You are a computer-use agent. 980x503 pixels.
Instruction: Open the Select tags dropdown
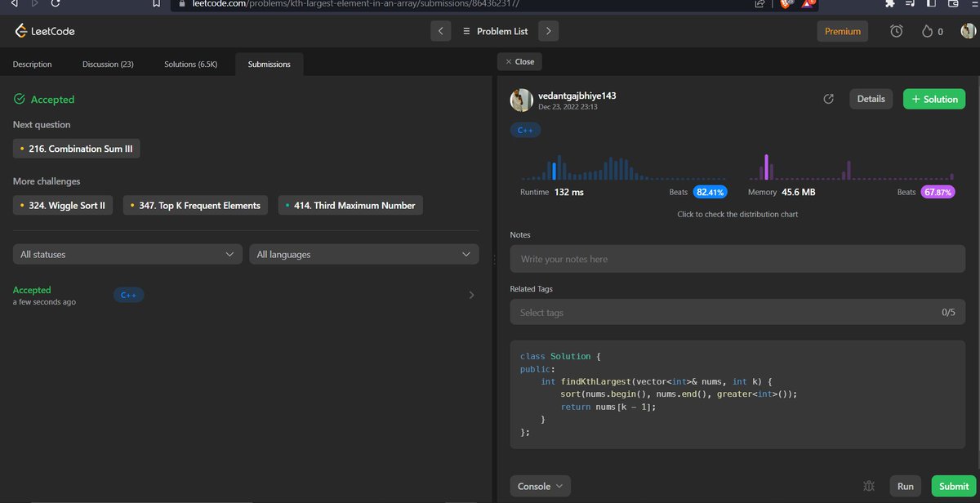tap(737, 312)
